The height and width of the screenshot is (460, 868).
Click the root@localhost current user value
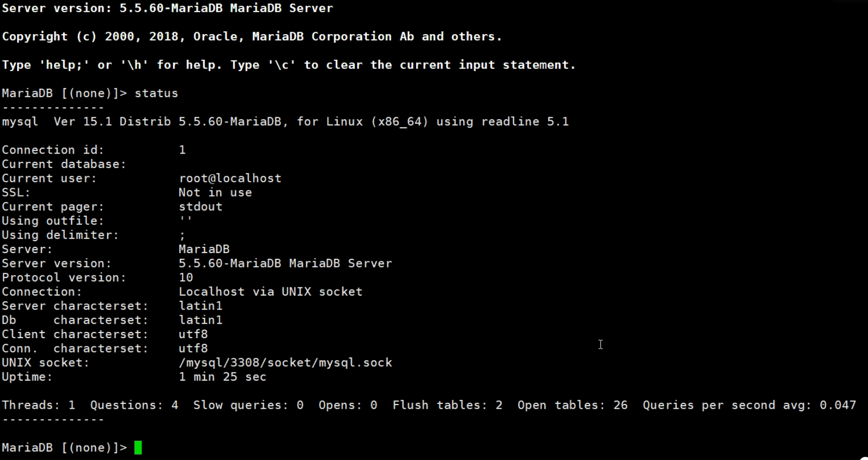click(230, 178)
